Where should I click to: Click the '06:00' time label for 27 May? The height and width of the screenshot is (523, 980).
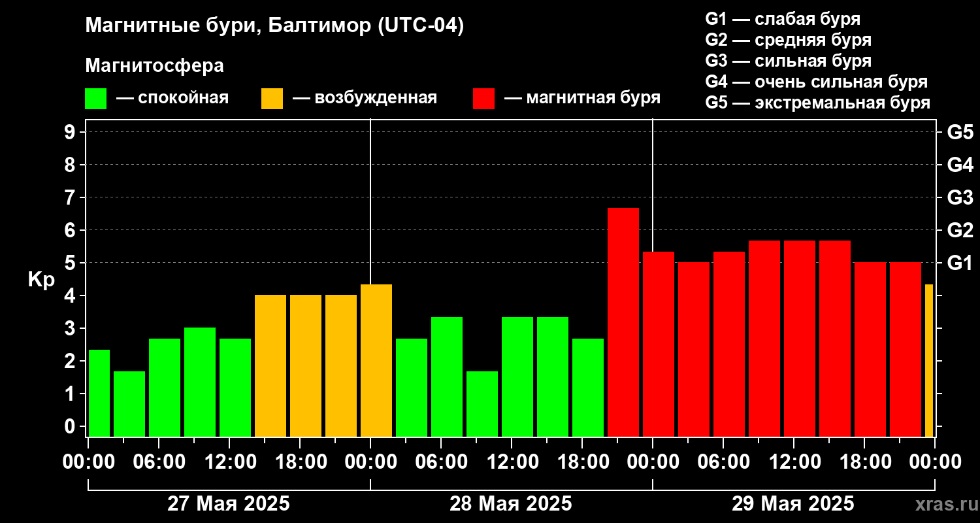coord(159,462)
